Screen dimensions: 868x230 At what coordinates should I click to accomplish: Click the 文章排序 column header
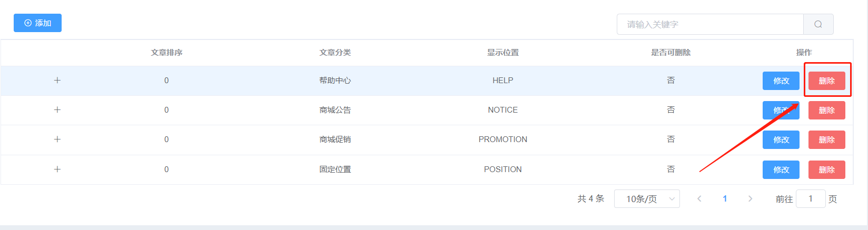coord(166,53)
